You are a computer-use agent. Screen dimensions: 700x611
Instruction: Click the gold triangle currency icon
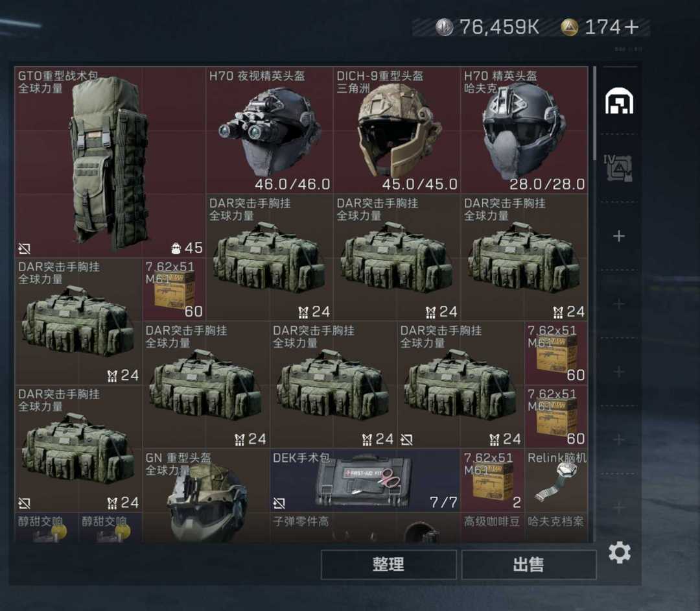[569, 27]
